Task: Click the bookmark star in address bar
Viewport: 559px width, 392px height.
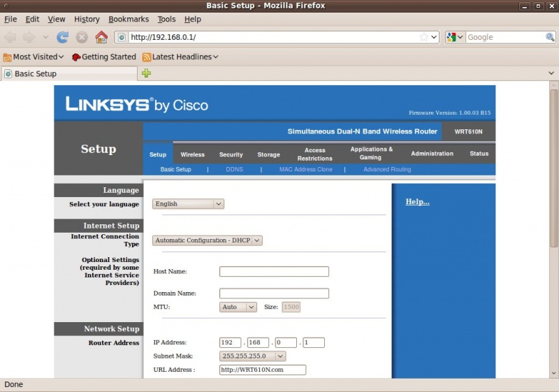Action: point(423,37)
